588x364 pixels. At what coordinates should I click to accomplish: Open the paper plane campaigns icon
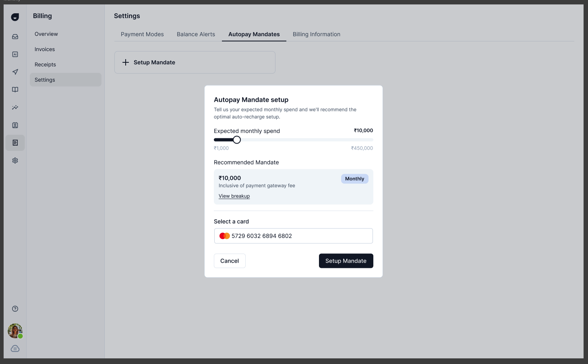(x=15, y=72)
